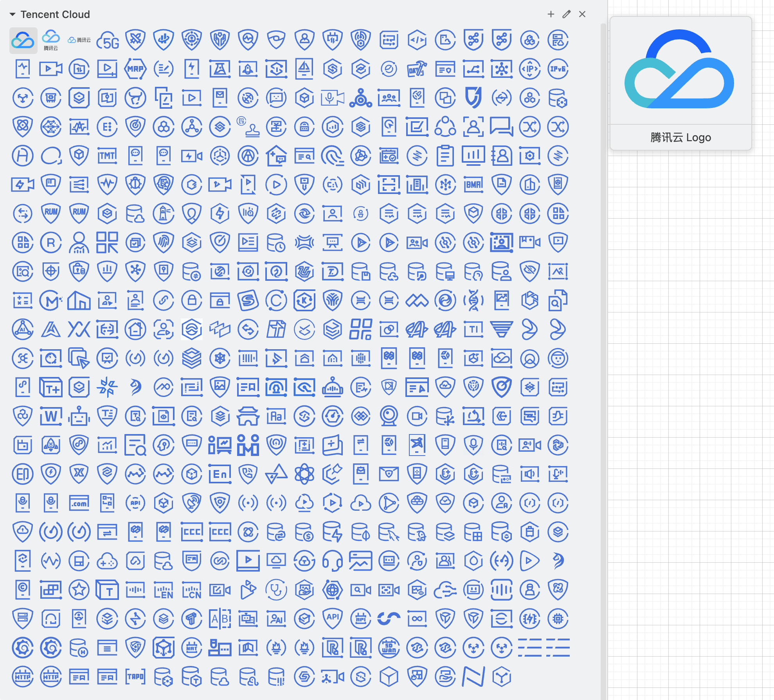Viewport: 774px width, 700px height.
Task: Select the Aa text icon
Action: tap(276, 416)
